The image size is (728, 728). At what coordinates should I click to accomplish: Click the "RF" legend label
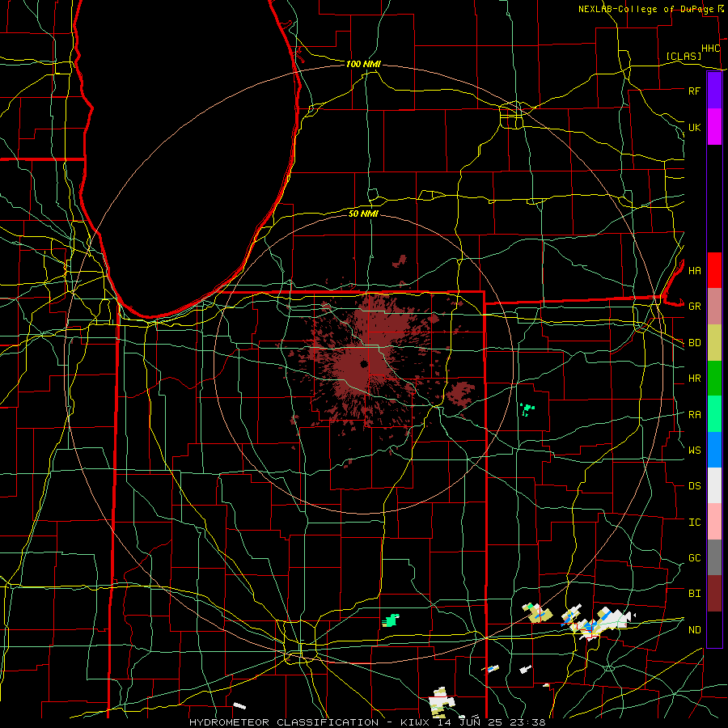tap(694, 91)
